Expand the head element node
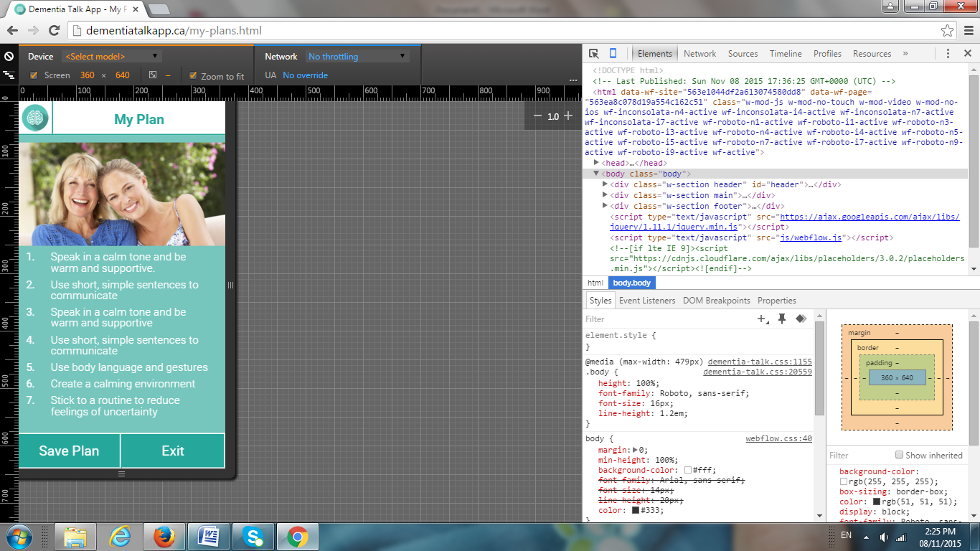The height and width of the screenshot is (551, 980). (597, 163)
